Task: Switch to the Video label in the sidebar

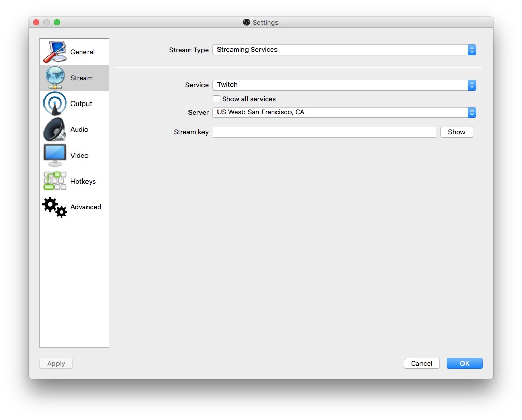Action: (79, 155)
